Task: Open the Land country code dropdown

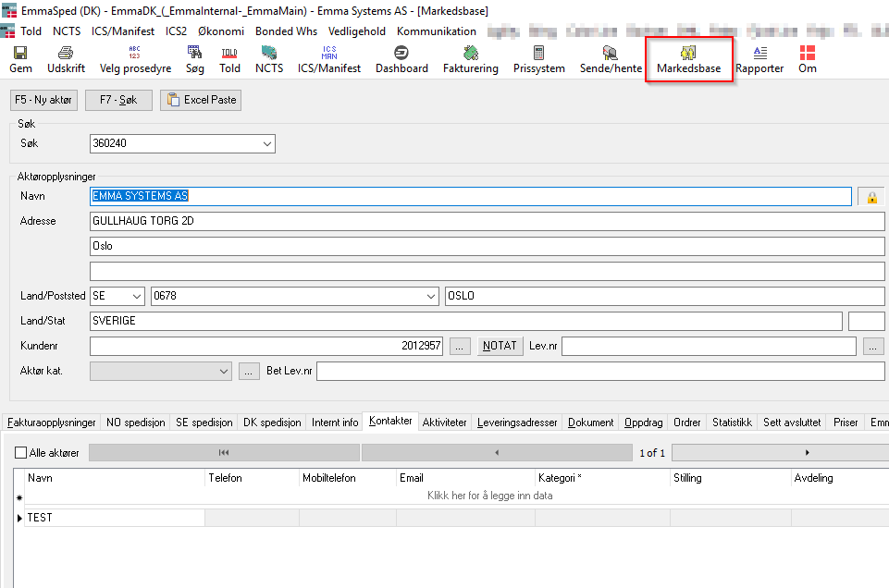Action: point(137,296)
